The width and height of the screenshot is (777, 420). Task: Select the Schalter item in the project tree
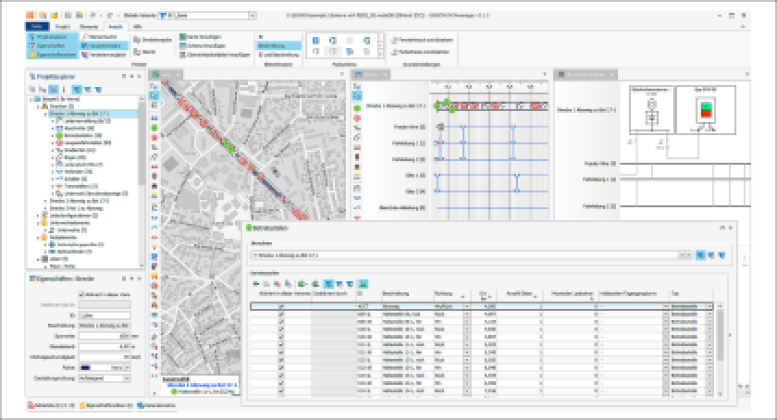76,179
